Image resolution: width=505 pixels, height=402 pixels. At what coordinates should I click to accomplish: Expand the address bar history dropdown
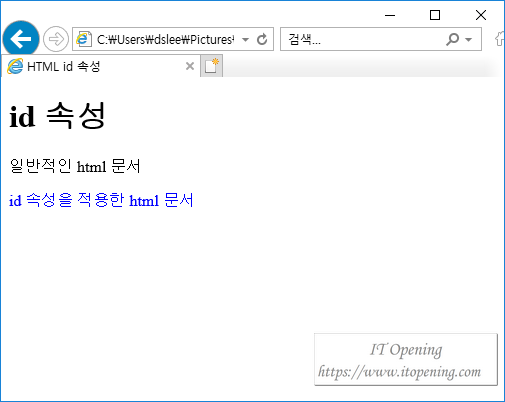coord(245,40)
